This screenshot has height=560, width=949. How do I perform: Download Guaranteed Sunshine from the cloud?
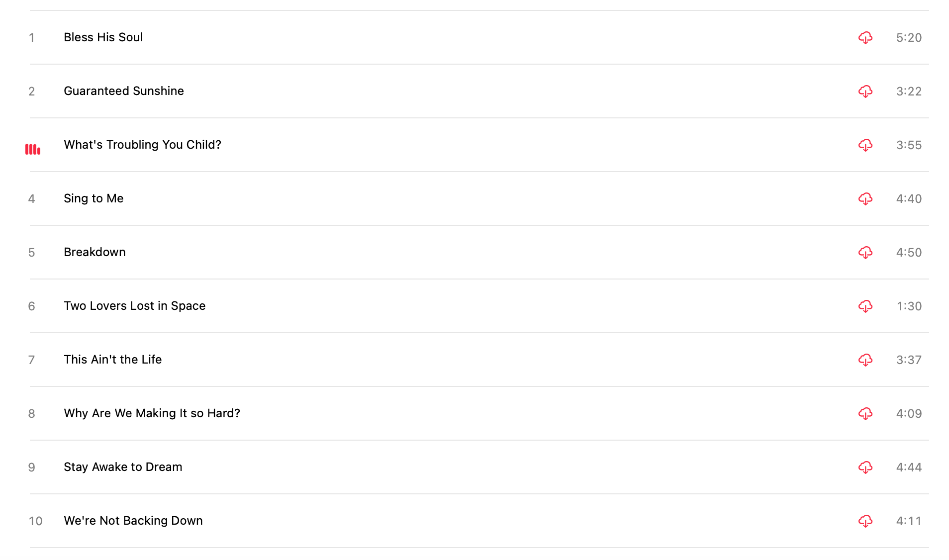865,92
